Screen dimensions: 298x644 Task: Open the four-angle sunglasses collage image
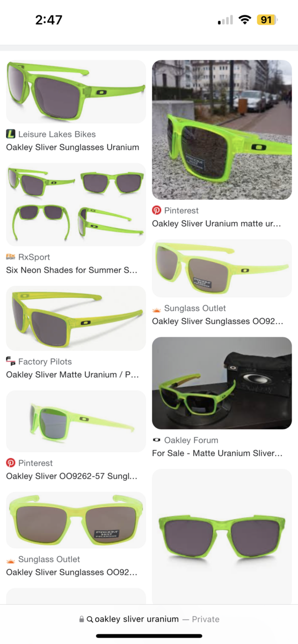tap(76, 205)
